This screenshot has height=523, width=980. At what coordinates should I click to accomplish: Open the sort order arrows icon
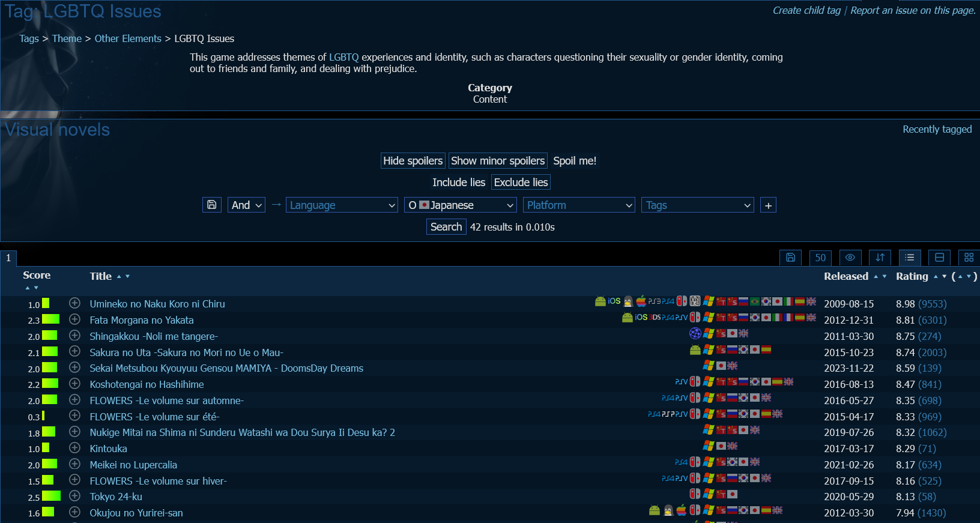[x=880, y=258]
